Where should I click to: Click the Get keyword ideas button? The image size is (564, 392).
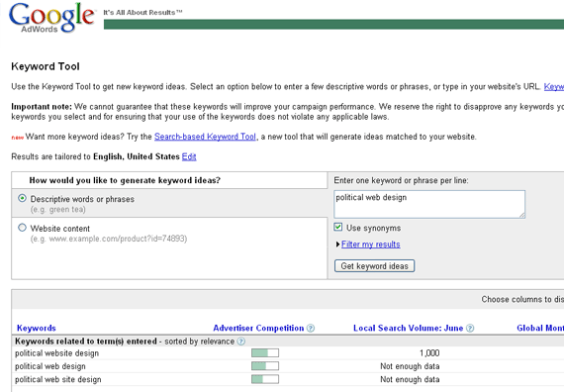click(x=374, y=266)
